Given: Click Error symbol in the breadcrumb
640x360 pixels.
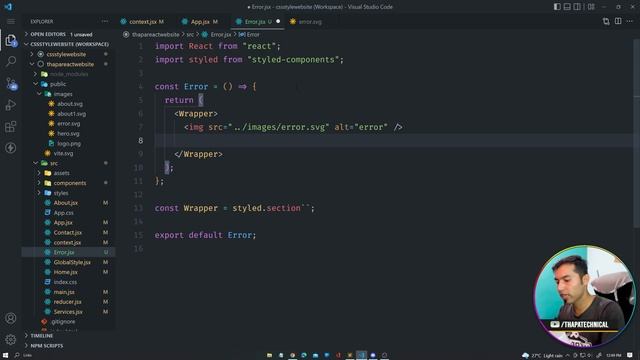Looking at the screenshot, I should [x=253, y=35].
